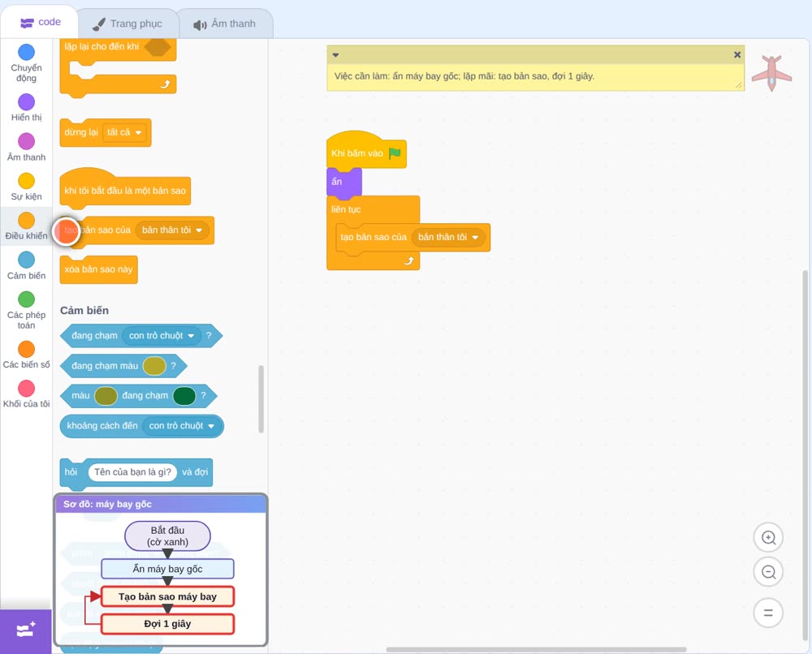The image size is (812, 654).
Task: Click the block palette vertical scrollbar
Action: (x=261, y=399)
